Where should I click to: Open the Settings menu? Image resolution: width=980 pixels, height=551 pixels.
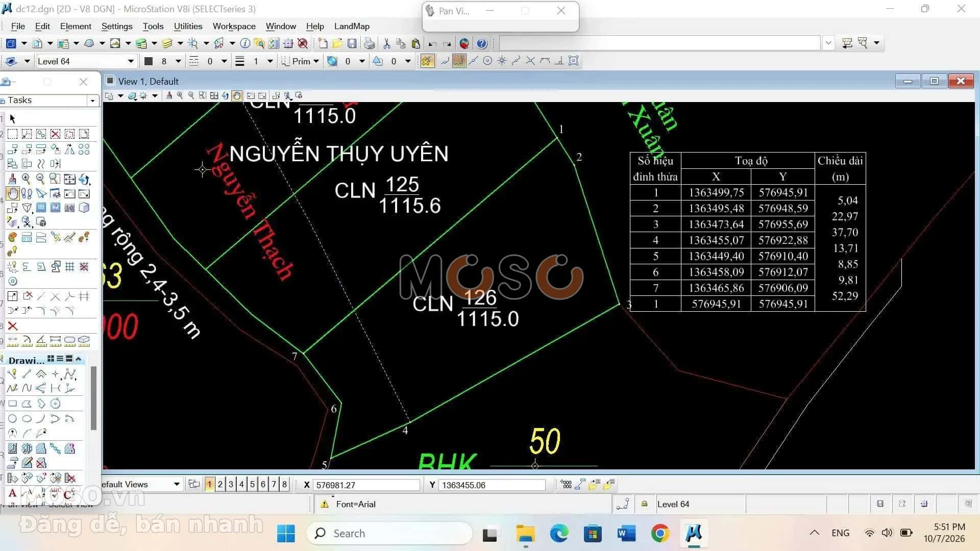[117, 26]
